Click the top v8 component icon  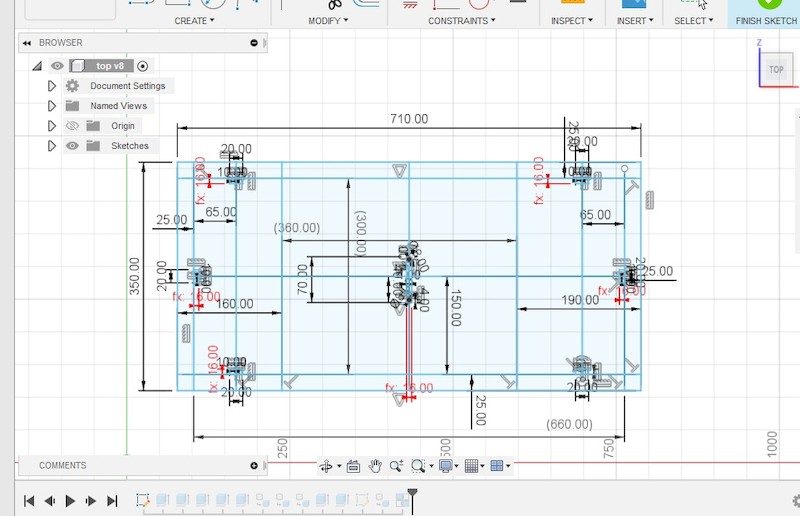point(78,66)
